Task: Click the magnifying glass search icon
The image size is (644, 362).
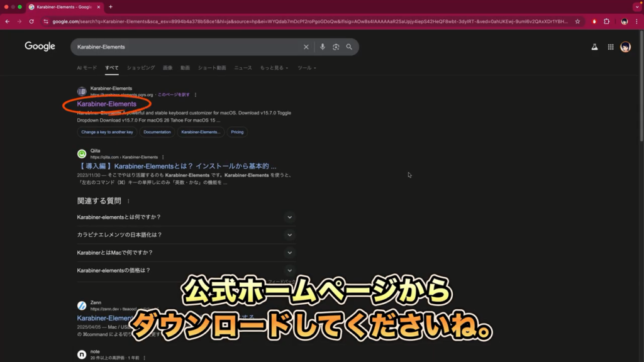Action: 349,47
